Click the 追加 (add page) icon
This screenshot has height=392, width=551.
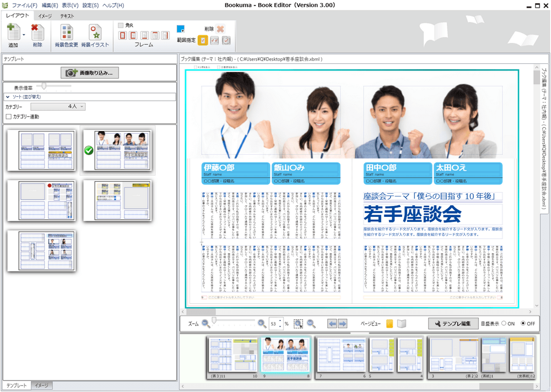[x=13, y=32]
